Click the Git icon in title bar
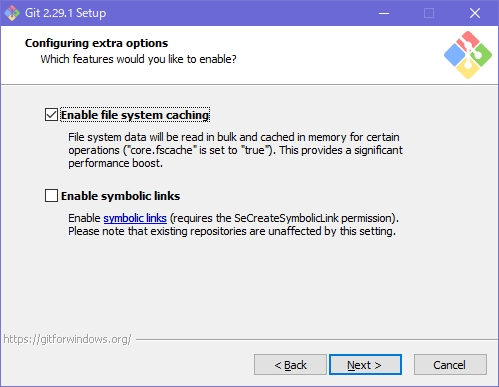The image size is (499, 387). tap(12, 13)
